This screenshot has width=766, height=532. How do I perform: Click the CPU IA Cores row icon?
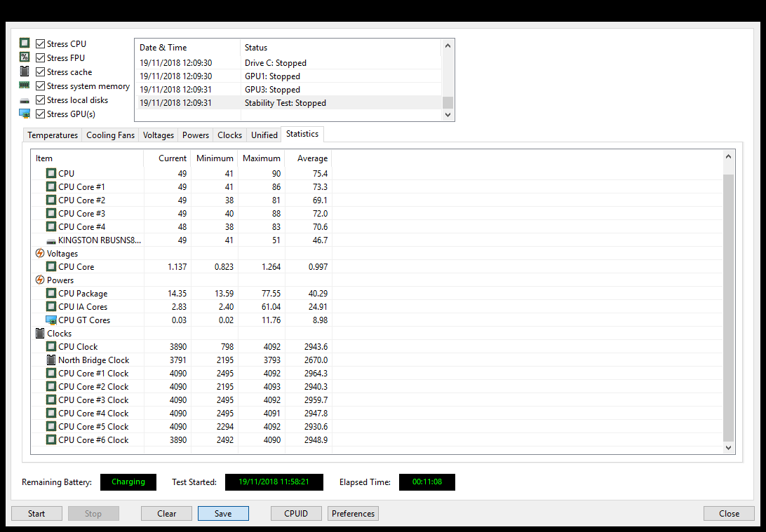tap(51, 306)
